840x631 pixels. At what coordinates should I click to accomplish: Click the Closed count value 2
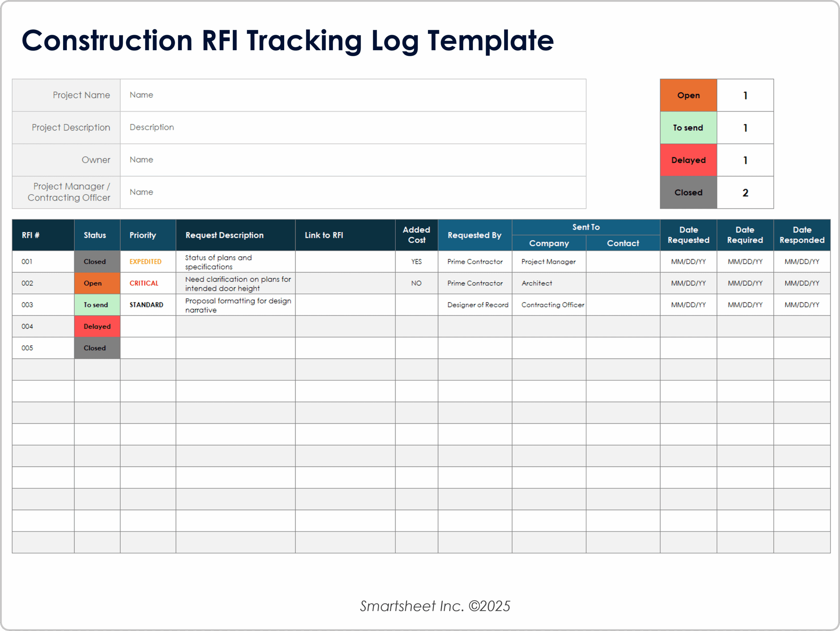[x=745, y=192]
